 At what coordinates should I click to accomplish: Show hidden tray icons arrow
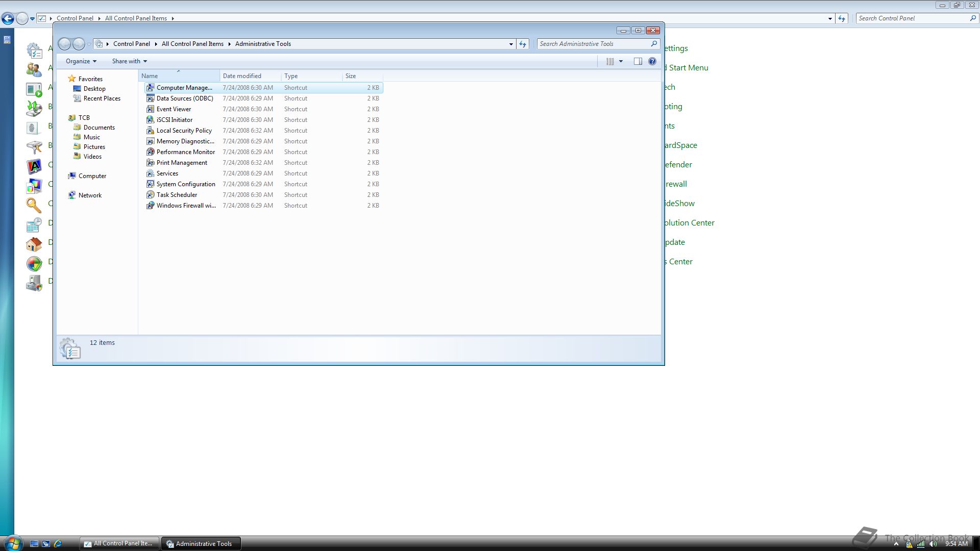[896, 544]
